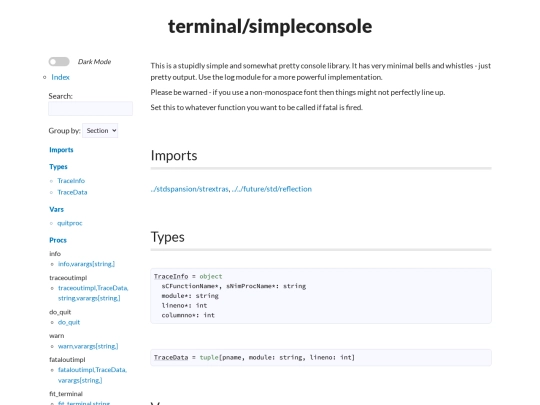Follow the ../../future/std/reflection import link
The width and height of the screenshot is (540, 405).
tap(272, 189)
